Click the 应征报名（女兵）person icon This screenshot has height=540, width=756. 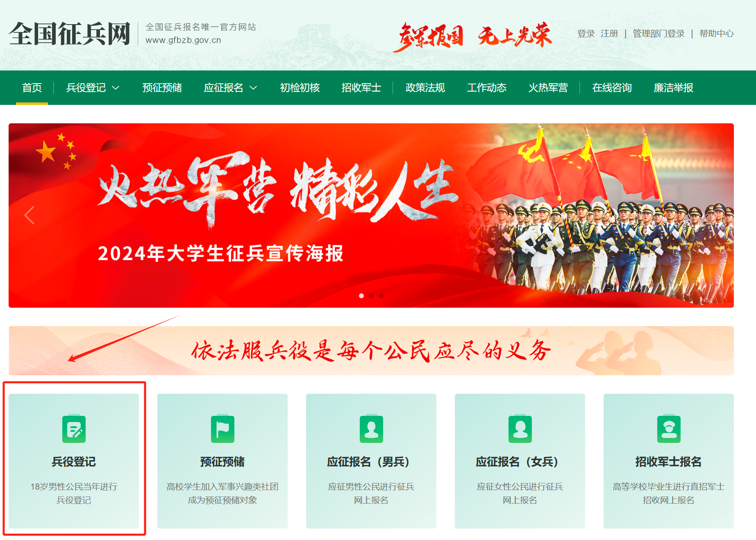coord(520,429)
